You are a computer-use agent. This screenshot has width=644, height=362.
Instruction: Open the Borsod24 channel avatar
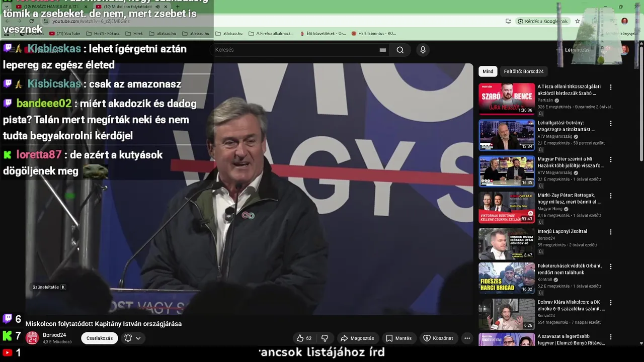pos(32,338)
